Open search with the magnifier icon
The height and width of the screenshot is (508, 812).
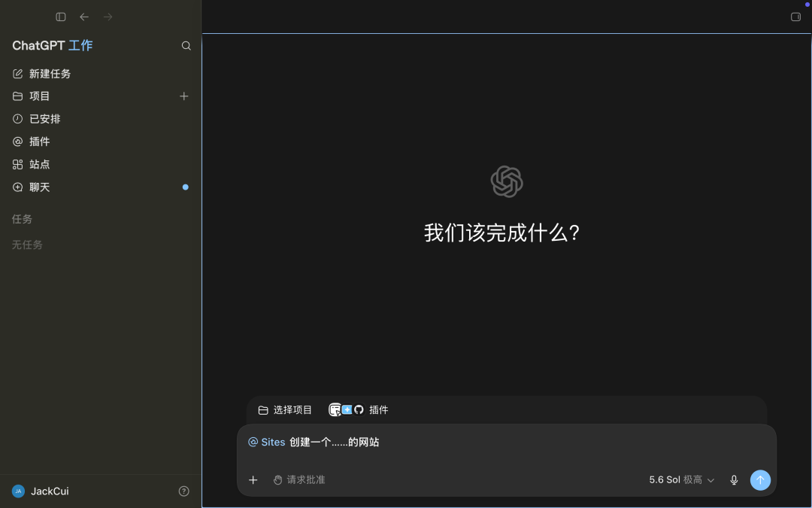click(x=186, y=46)
